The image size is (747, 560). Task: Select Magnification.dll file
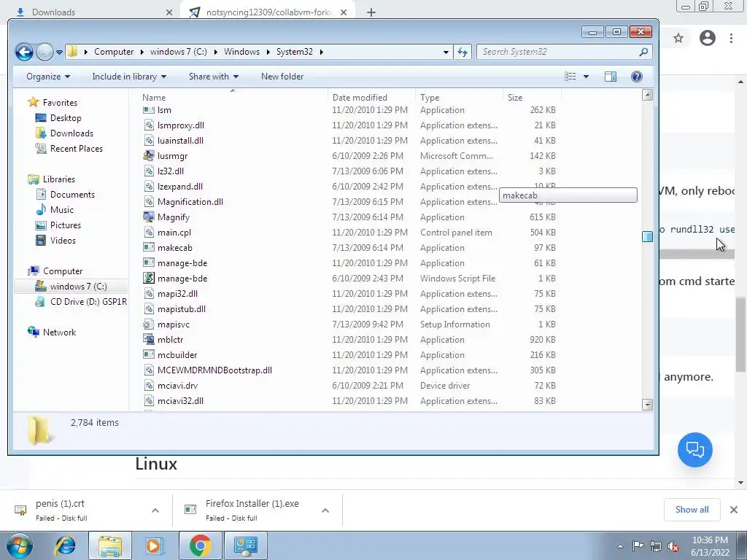[x=190, y=202]
